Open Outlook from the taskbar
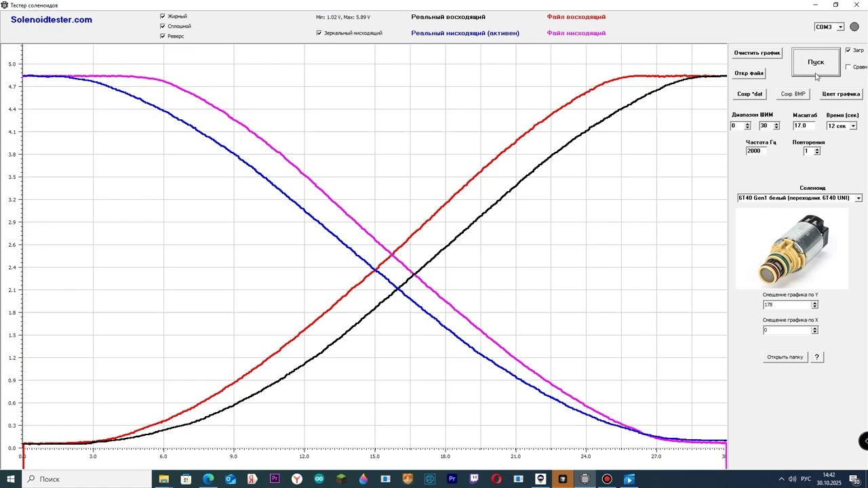868x488 pixels. click(231, 479)
